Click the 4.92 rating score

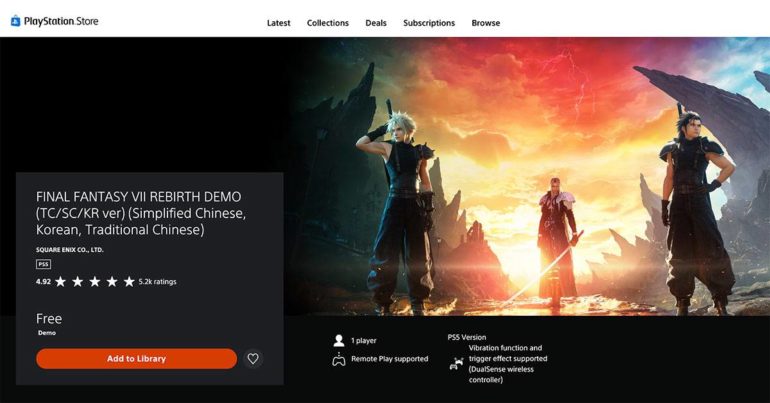click(43, 282)
